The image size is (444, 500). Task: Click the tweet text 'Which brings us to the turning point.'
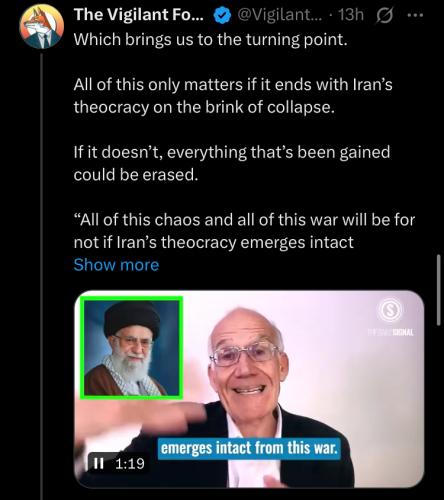(210, 40)
